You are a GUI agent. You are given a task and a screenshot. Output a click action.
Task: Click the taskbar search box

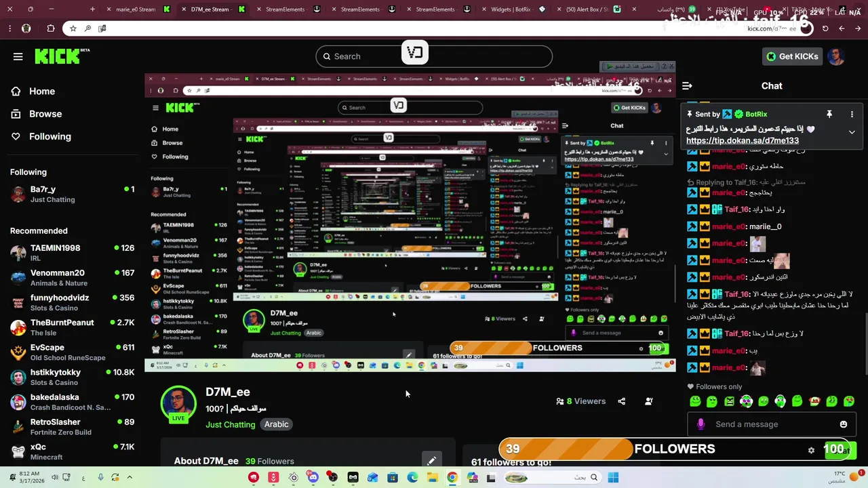click(x=551, y=477)
